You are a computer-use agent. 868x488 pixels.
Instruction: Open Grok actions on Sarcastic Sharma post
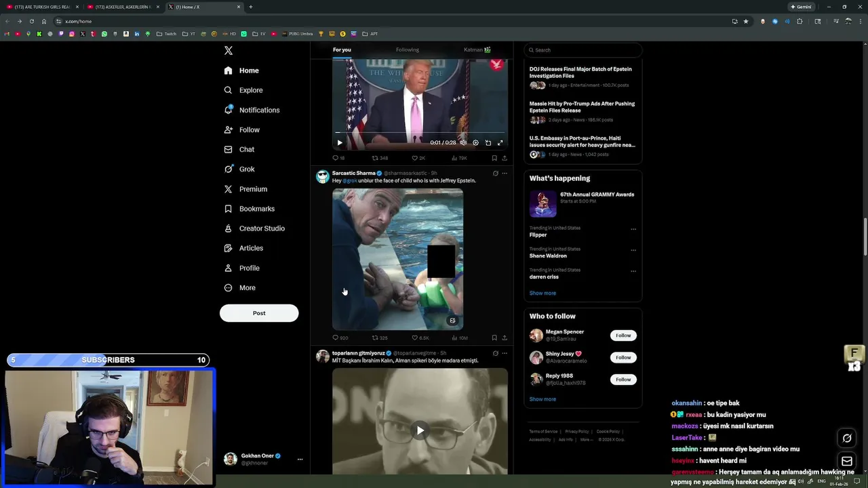point(495,174)
